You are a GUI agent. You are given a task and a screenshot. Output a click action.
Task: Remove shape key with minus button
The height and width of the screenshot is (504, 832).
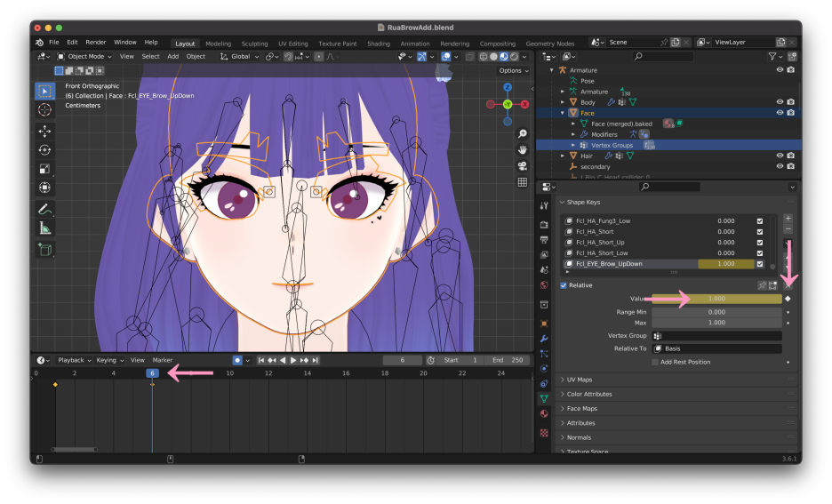coord(788,228)
